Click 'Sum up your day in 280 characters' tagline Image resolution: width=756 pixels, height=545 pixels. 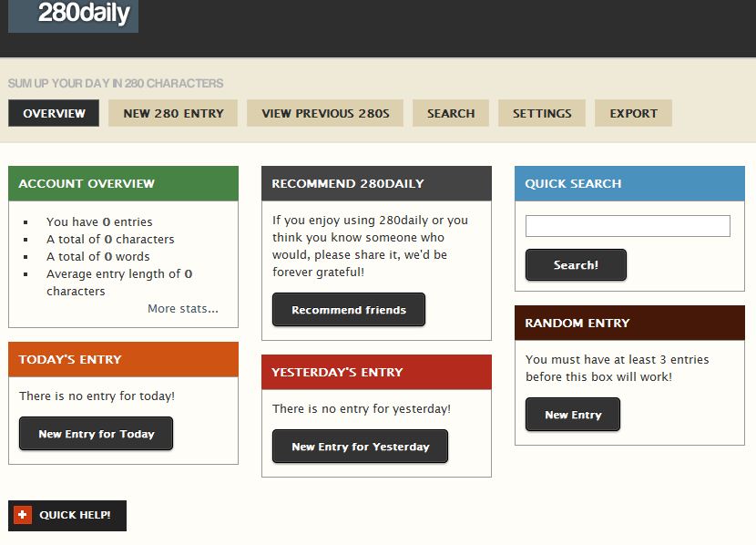[x=116, y=84]
